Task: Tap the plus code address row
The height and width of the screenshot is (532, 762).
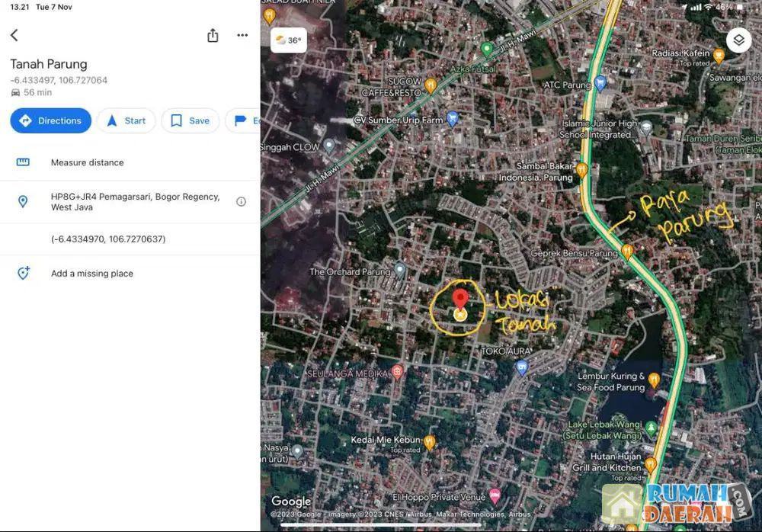Action: (x=135, y=202)
